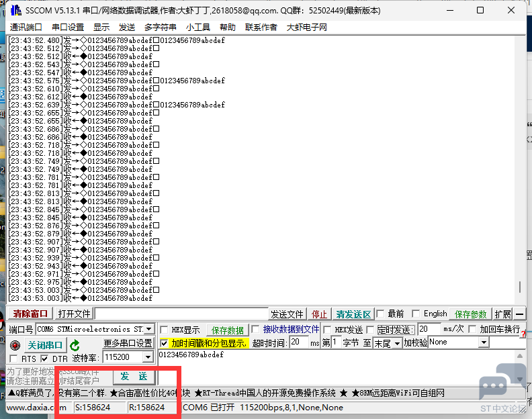Uncheck the DTR checkbox
This screenshot has width=532, height=419.
44,359
